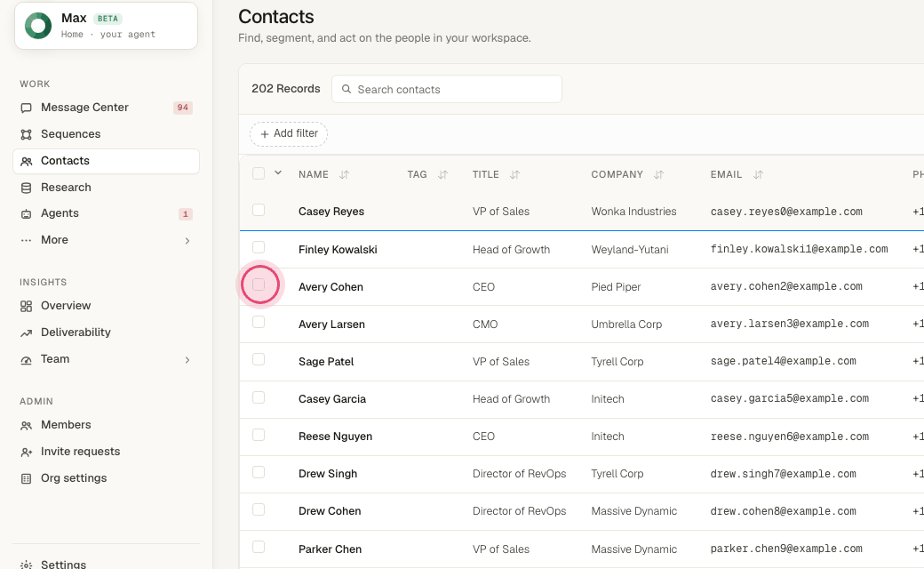Expand the Team section chevron

[x=187, y=360]
